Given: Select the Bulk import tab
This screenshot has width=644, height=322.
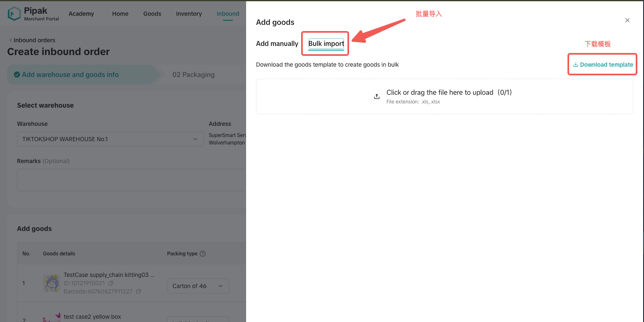Looking at the screenshot, I should 326,43.
